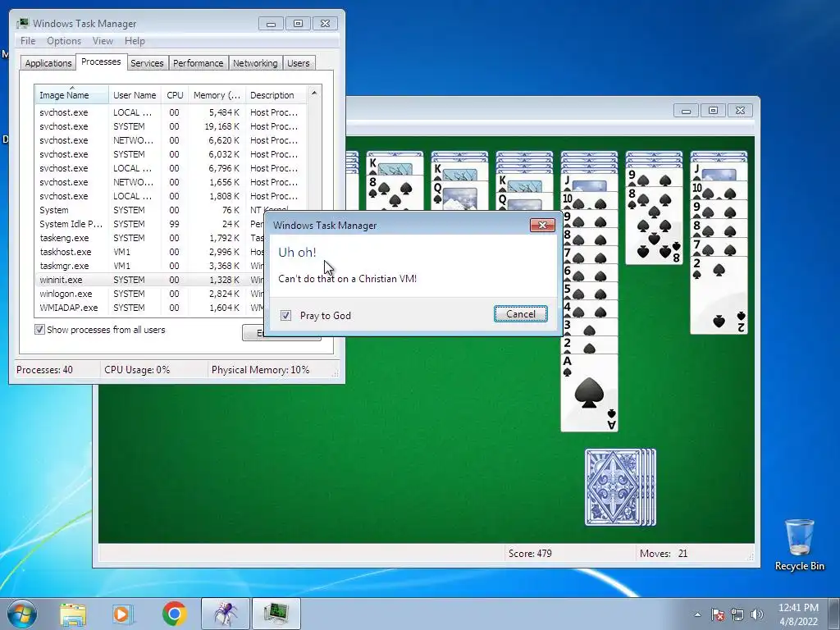Sort by CPU column header
This screenshot has height=630, width=840.
click(175, 95)
